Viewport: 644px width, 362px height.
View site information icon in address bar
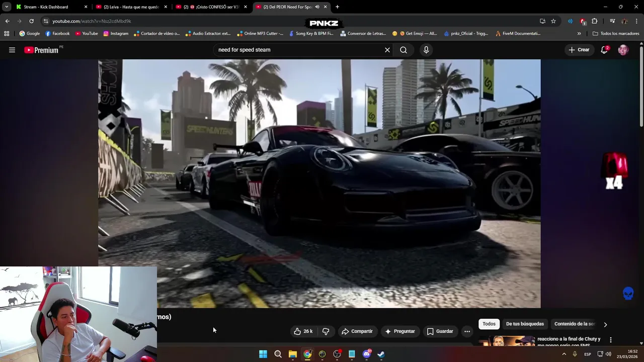point(46,21)
